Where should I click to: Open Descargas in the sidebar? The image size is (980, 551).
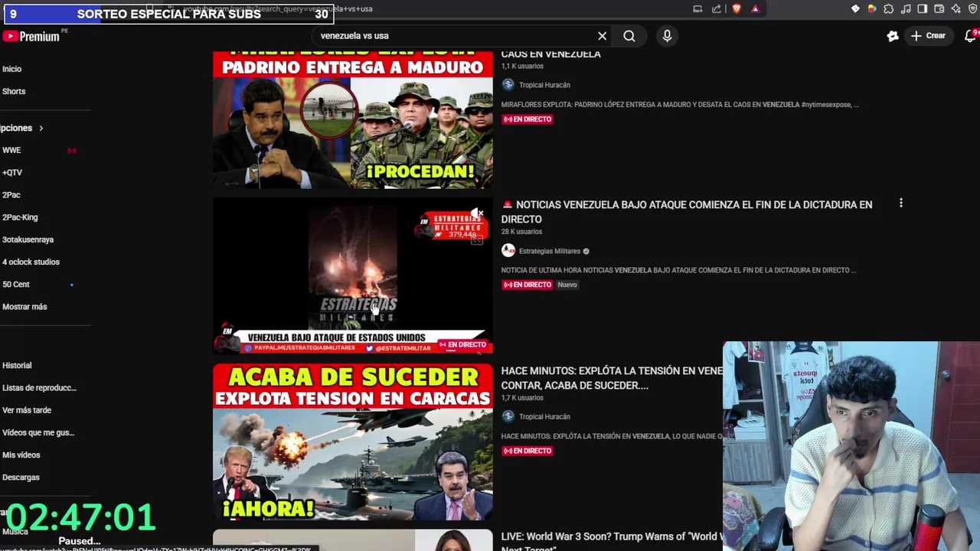21,478
